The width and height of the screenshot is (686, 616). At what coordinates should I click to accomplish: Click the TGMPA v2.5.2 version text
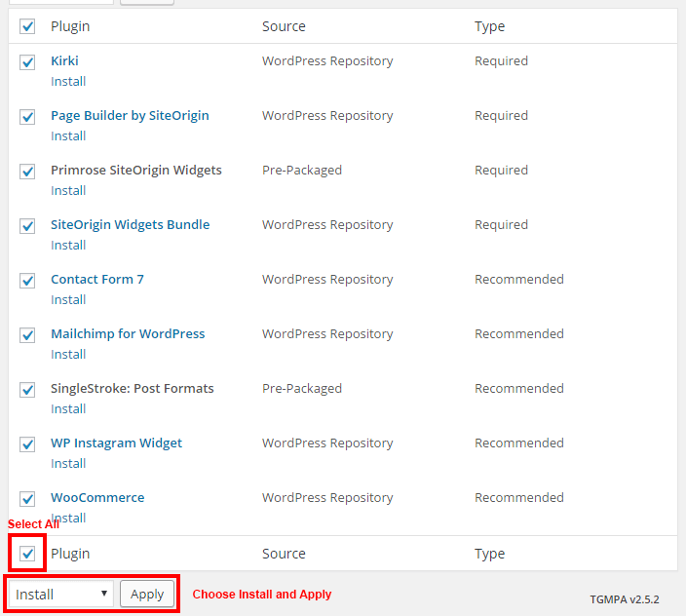click(625, 599)
